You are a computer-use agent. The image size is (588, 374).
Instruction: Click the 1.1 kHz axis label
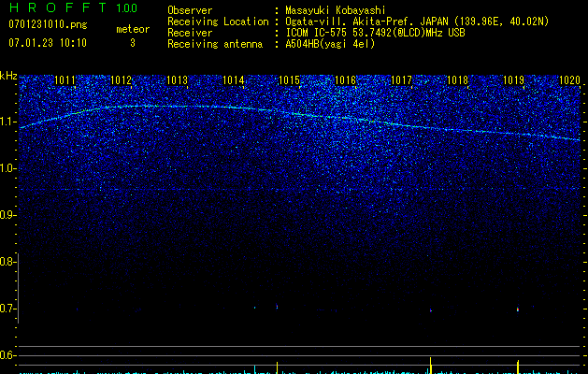[8, 122]
